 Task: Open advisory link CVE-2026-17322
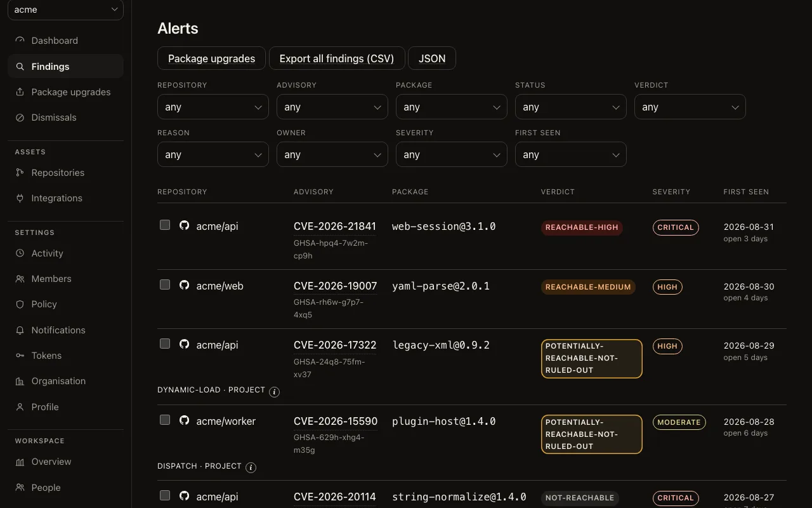(x=335, y=345)
